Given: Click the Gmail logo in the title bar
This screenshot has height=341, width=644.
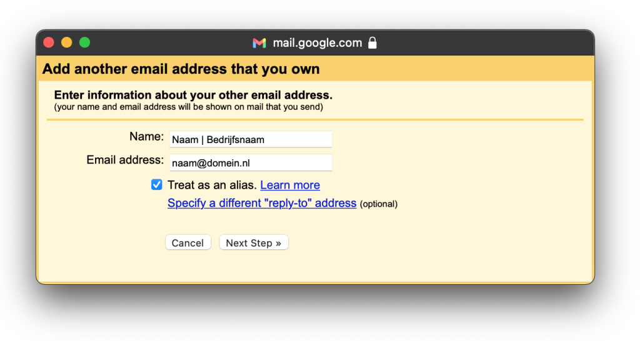Looking at the screenshot, I should (x=259, y=43).
